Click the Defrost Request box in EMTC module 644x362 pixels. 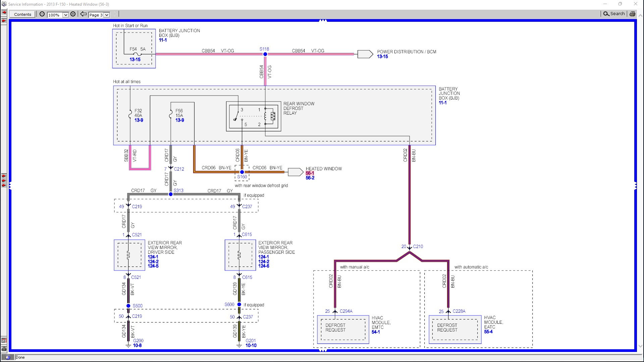point(343,329)
